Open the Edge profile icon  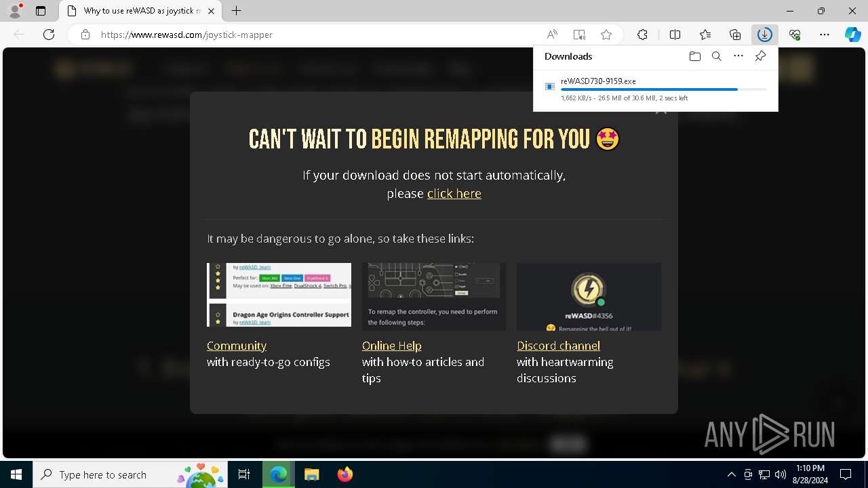pos(15,11)
